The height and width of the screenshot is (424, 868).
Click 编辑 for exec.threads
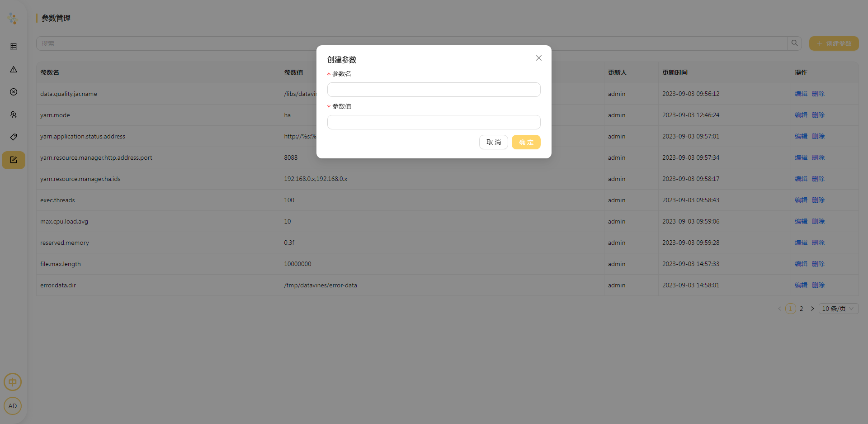801,200
